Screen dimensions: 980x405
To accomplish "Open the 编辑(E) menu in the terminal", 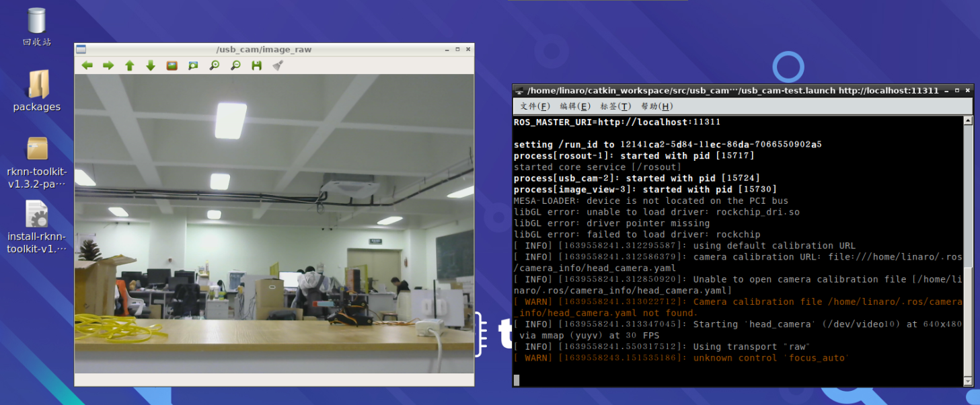I will [x=574, y=106].
